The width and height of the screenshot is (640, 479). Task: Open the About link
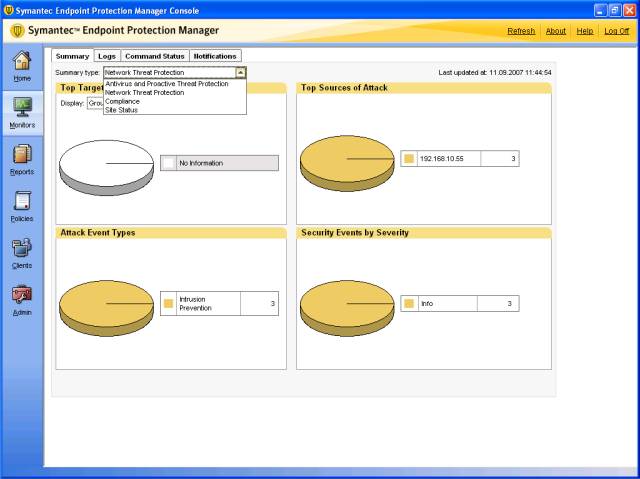(x=556, y=31)
